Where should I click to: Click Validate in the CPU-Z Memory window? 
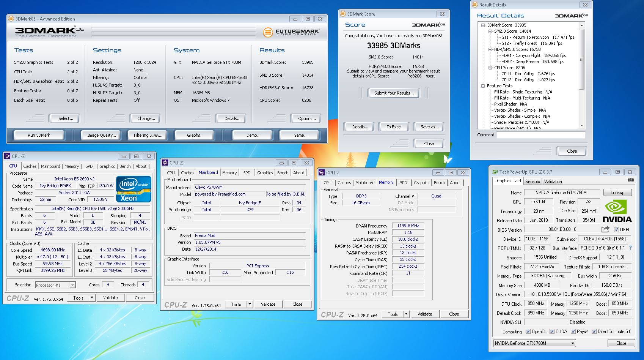coord(425,314)
